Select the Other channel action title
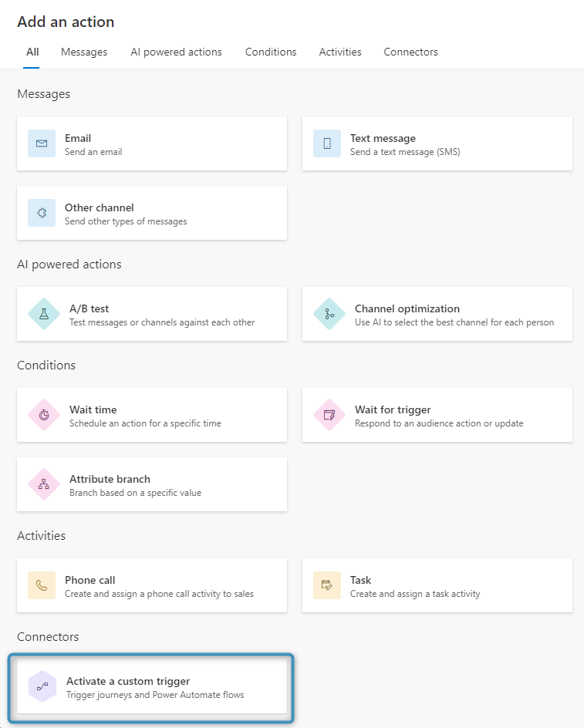Viewport: 584px width, 728px height. pos(100,207)
